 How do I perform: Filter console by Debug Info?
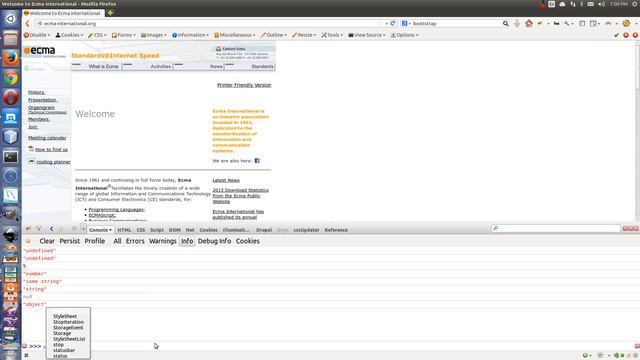tap(214, 241)
